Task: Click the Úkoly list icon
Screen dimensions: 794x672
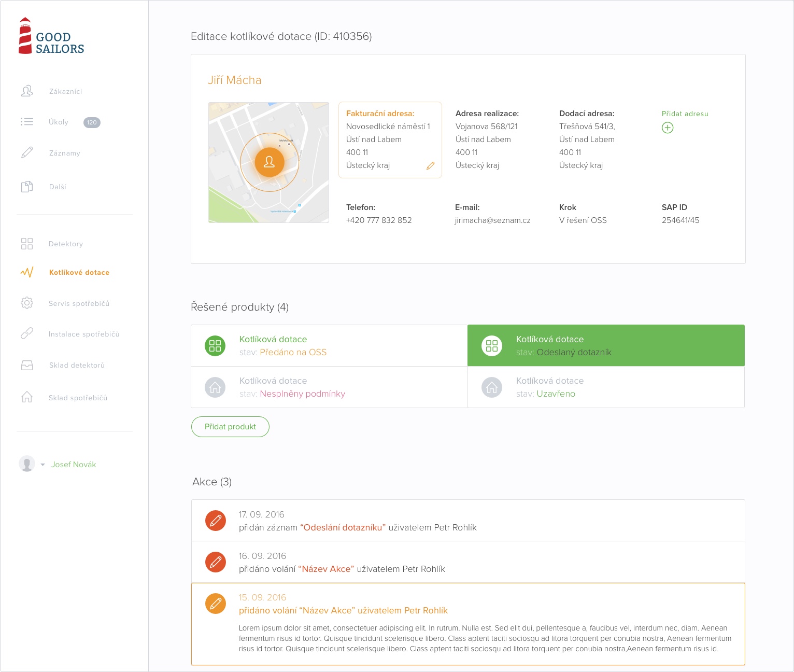Action: click(x=27, y=122)
